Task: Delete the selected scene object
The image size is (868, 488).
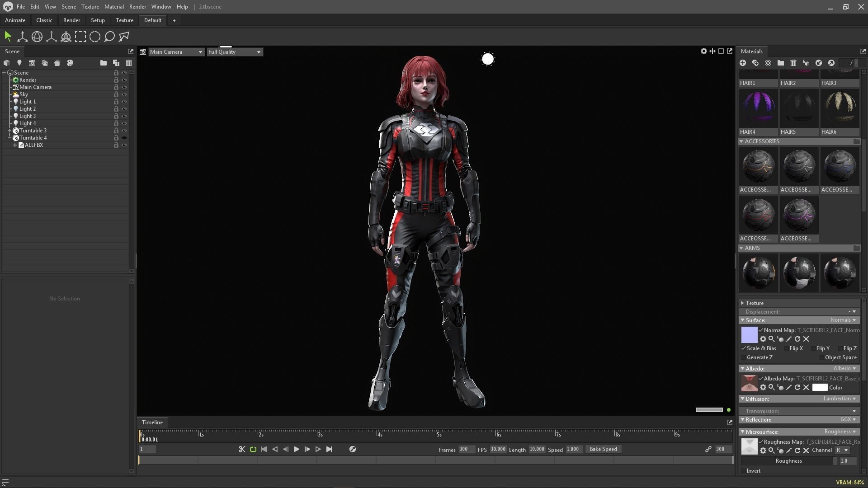Action: tap(128, 63)
